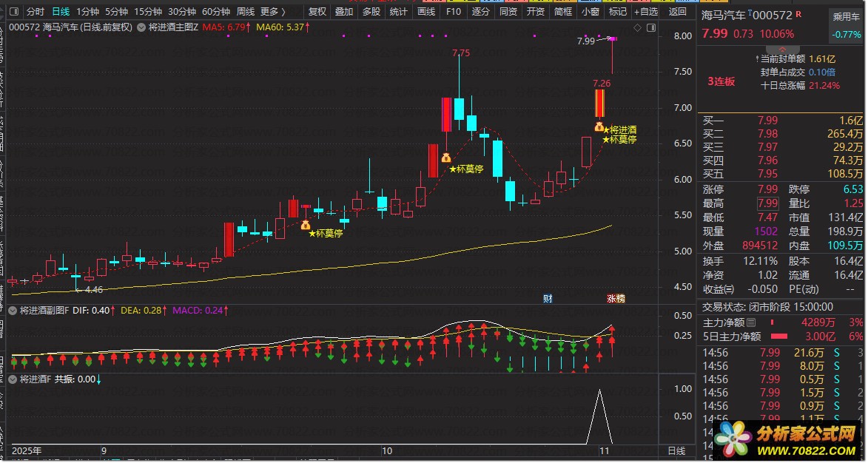Click the 涨停 price 7.99
Screen dimensions: 868x463
pyautogui.click(x=768, y=189)
